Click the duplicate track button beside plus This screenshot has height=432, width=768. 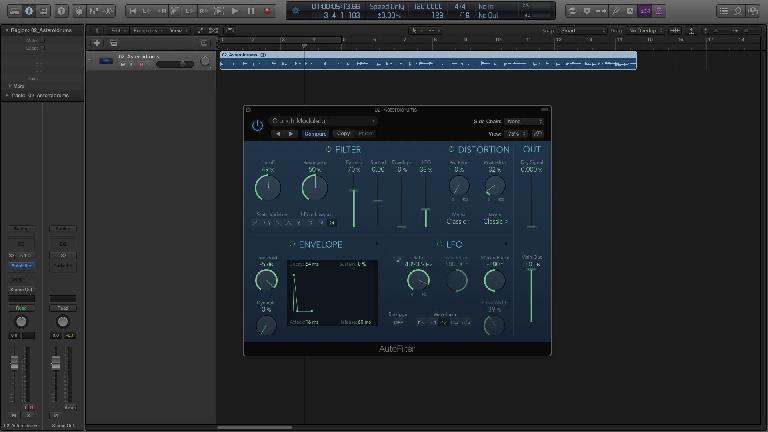[113, 43]
